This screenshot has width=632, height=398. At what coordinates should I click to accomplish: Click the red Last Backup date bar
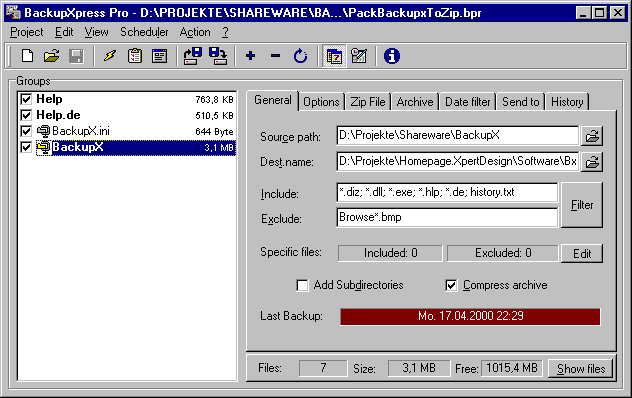coord(470,316)
